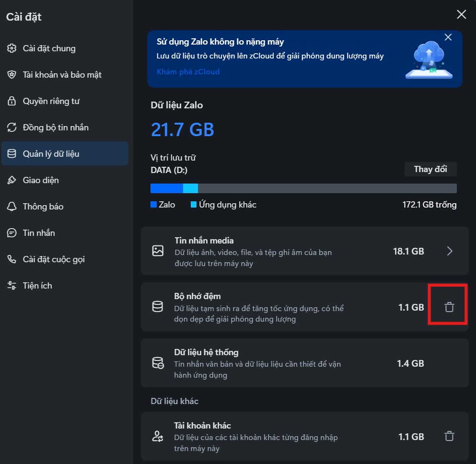Click the database icon in Dữ liệu hệ thống row
The height and width of the screenshot is (464, 476).
158,363
